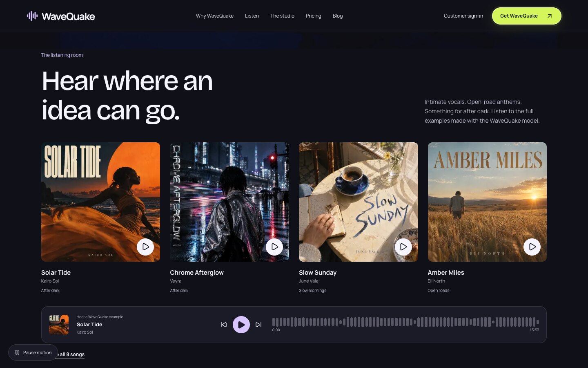Click the purple play button in player
588x368 pixels.
[241, 325]
